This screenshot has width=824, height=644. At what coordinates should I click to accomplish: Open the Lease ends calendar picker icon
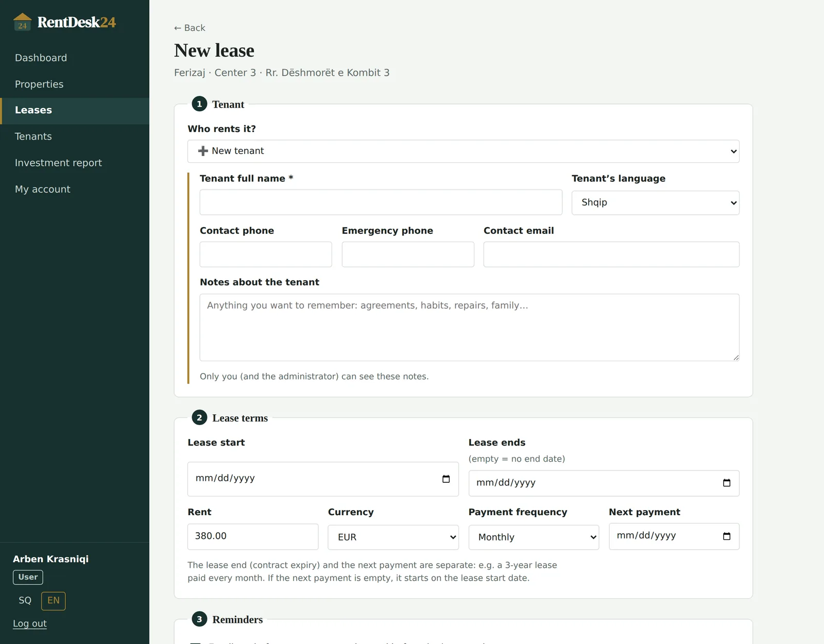point(727,483)
